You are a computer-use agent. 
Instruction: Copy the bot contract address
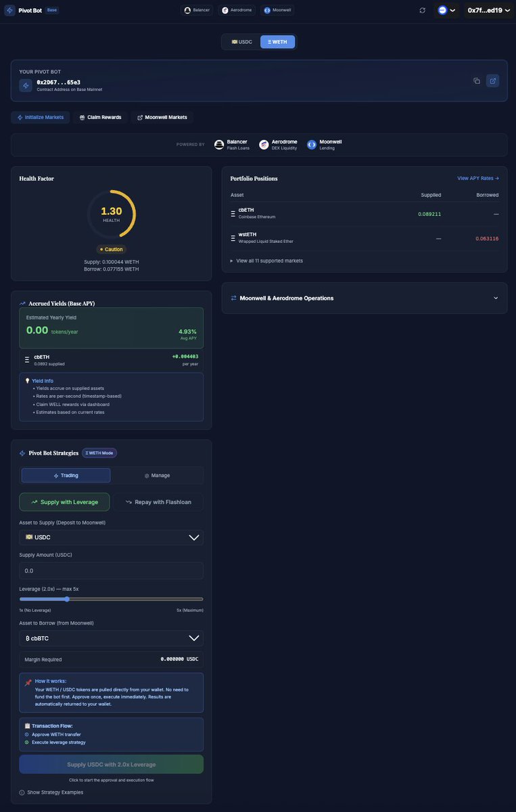point(477,81)
